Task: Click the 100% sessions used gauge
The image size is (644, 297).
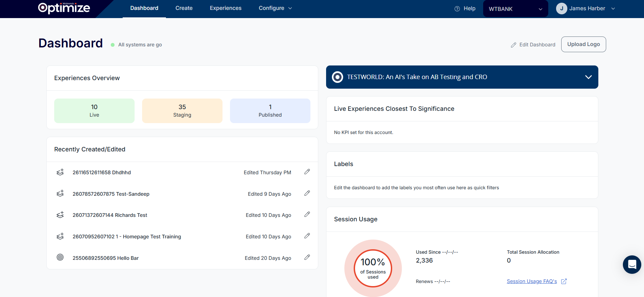Action: click(x=373, y=268)
